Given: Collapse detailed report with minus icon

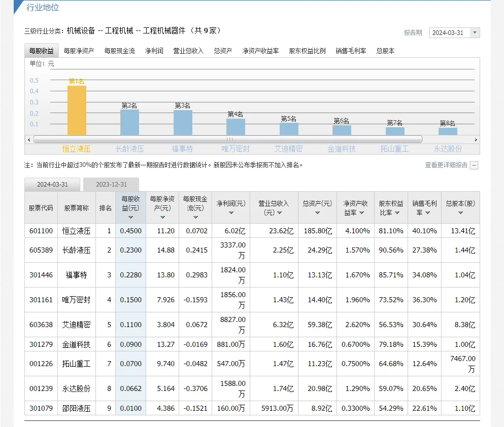Looking at the screenshot, I should click(474, 165).
